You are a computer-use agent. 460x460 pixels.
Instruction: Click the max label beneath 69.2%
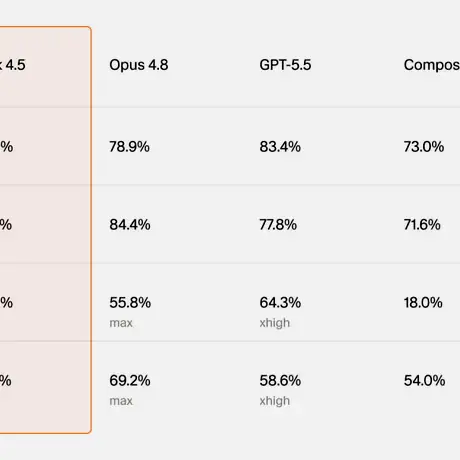121,401
